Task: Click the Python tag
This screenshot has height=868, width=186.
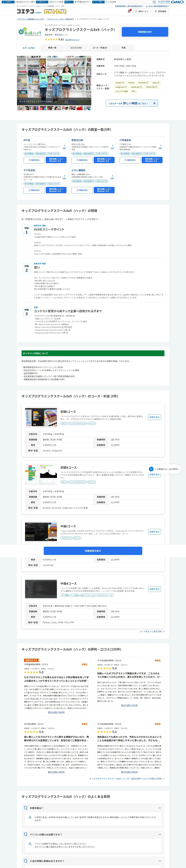Action: [131, 83]
